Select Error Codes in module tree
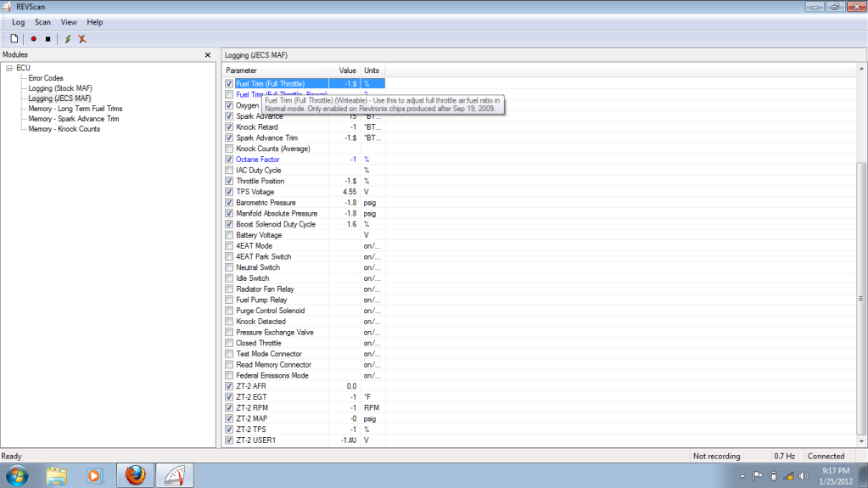868x488 pixels. pos(45,78)
